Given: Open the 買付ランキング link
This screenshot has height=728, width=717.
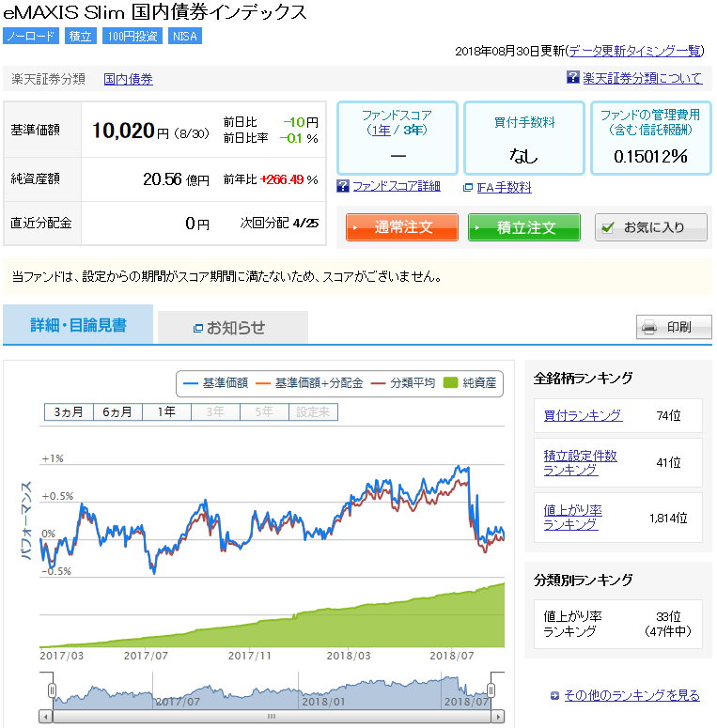Looking at the screenshot, I should (583, 415).
